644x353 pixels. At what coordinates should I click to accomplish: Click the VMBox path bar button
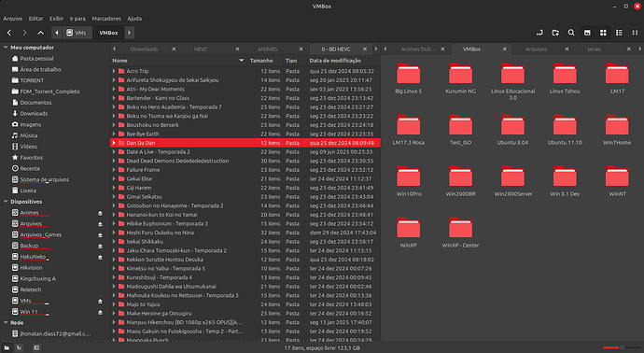[108, 33]
